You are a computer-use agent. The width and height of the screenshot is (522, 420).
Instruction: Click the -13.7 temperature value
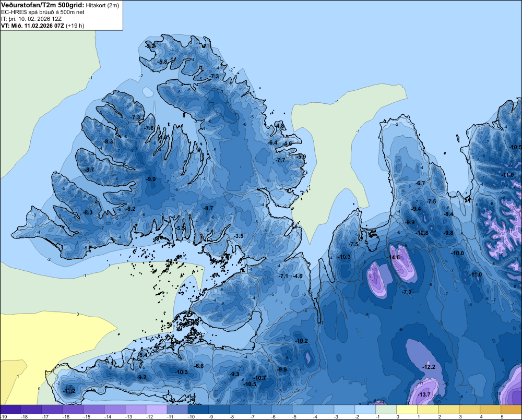pyautogui.click(x=424, y=394)
